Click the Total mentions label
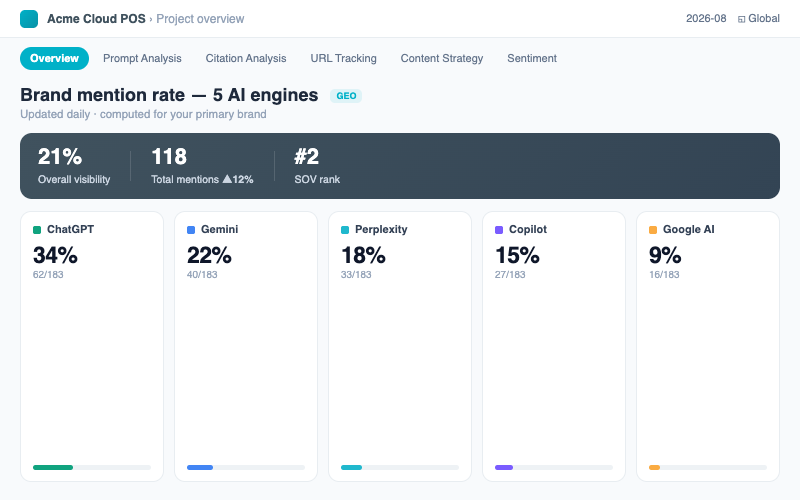 pyautogui.click(x=185, y=180)
